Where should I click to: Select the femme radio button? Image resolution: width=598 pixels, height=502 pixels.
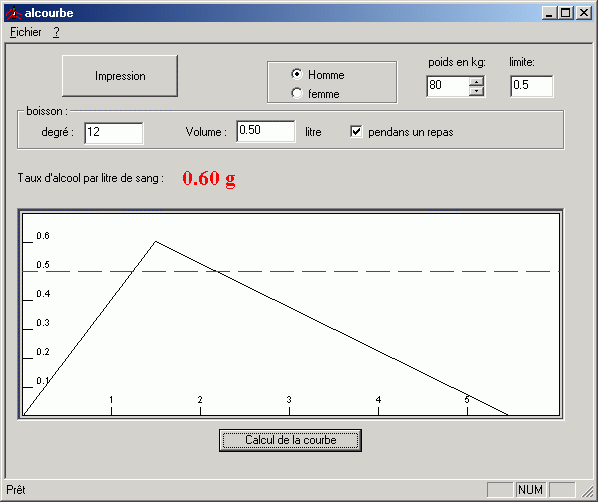(297, 93)
